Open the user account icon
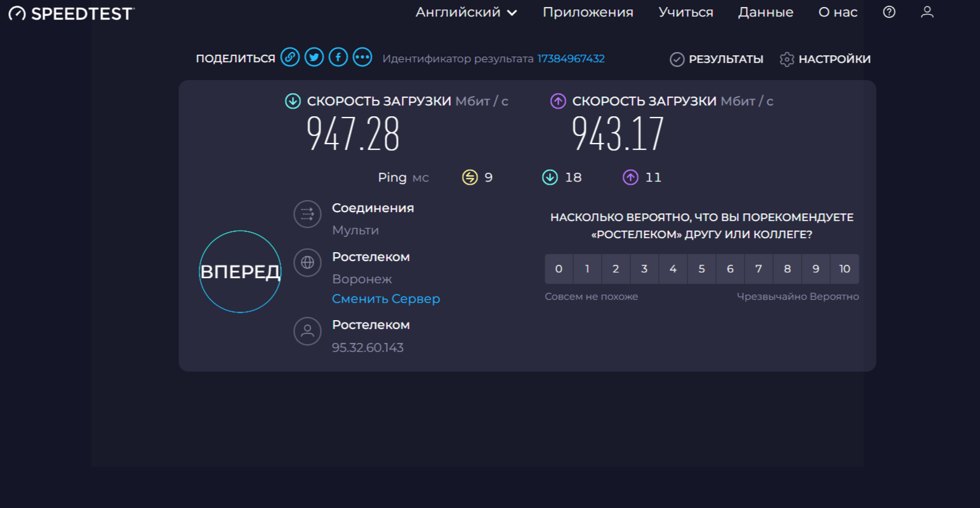Viewport: 980px width, 508px height. click(927, 12)
